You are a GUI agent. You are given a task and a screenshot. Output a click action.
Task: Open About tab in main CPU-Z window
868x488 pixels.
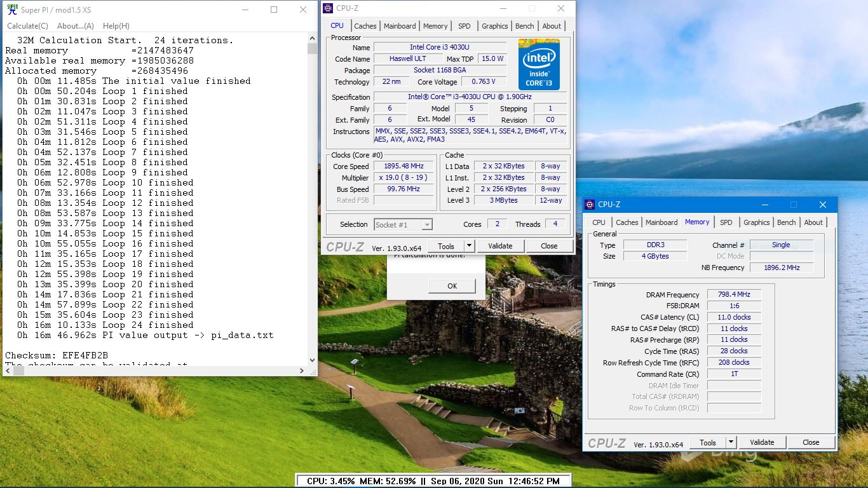pyautogui.click(x=552, y=26)
